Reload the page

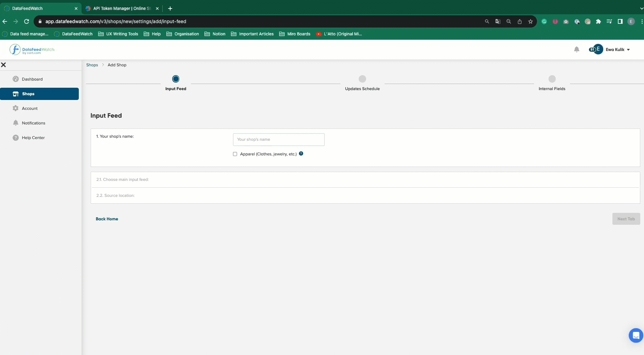[x=26, y=21]
